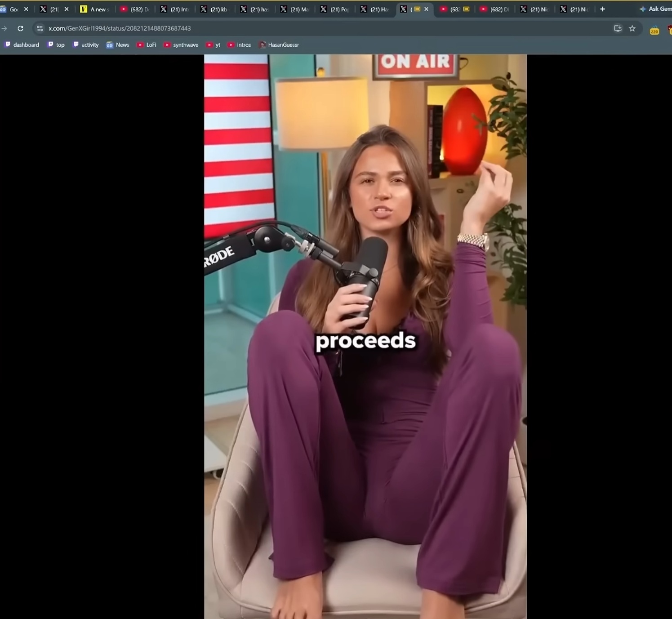Viewport: 672px width, 619px height.
Task: Reload the current page
Action: point(20,28)
